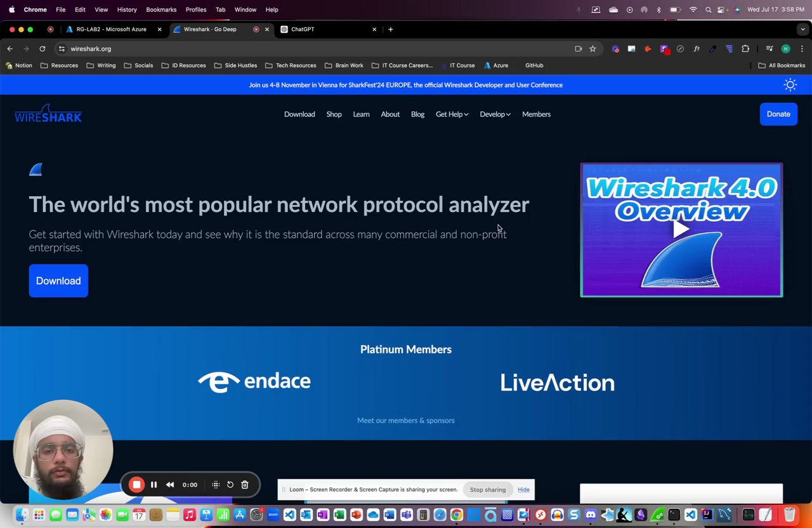This screenshot has width=812, height=528.
Task: Open the Blog nav link
Action: point(417,114)
